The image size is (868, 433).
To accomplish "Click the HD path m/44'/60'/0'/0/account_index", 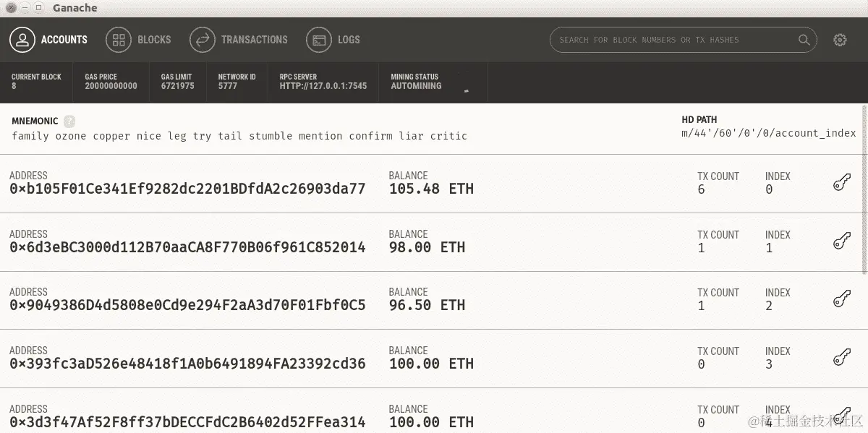I will pos(768,133).
